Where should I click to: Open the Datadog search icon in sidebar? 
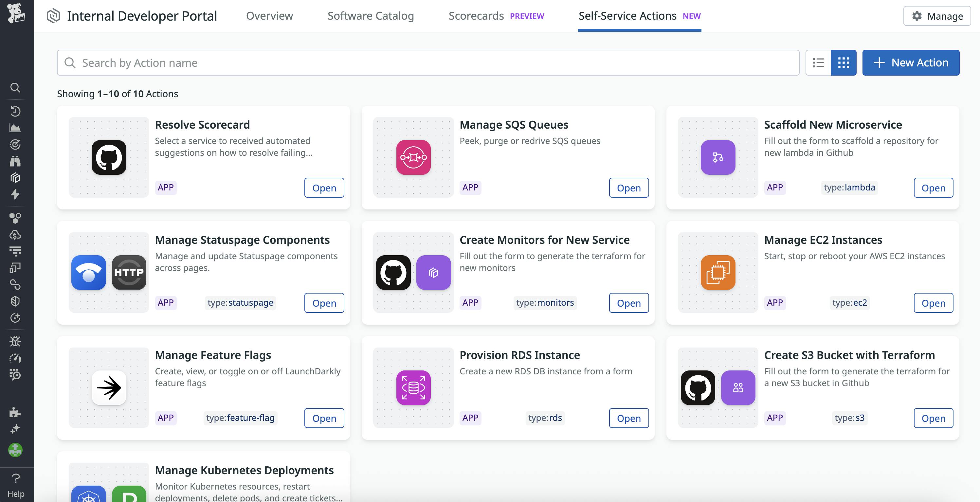tap(15, 88)
